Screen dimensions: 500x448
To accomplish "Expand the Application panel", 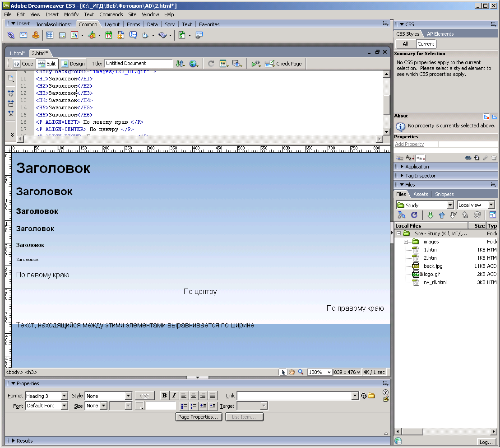I will point(417,167).
